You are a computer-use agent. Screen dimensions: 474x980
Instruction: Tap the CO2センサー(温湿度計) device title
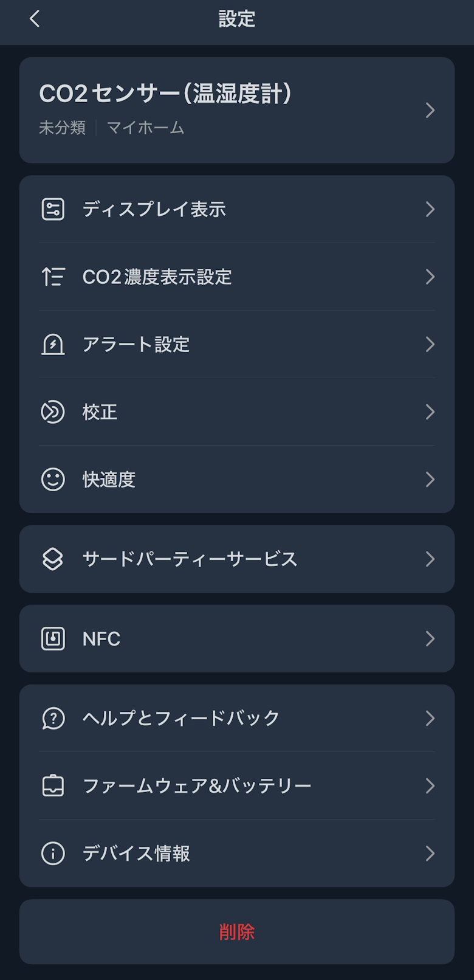coord(165,94)
